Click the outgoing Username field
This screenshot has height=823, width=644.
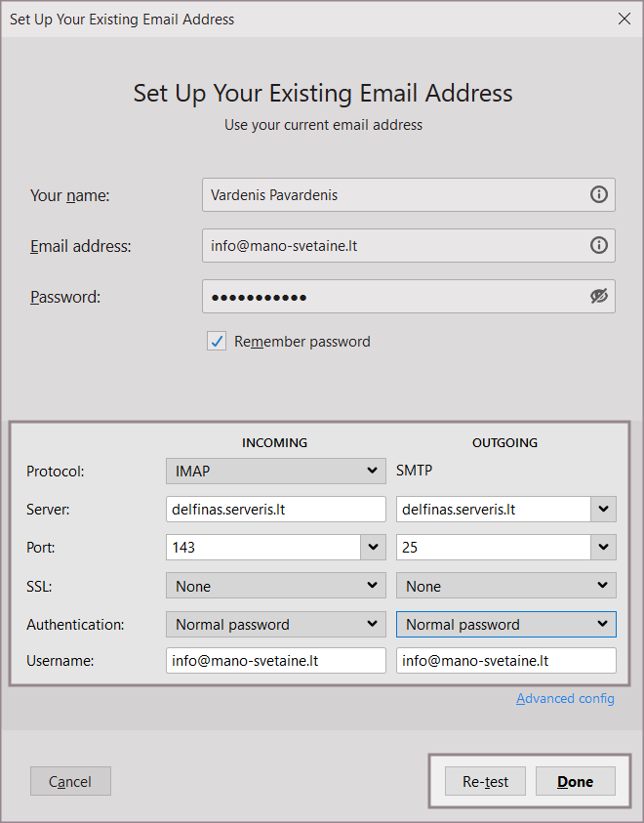(505, 661)
